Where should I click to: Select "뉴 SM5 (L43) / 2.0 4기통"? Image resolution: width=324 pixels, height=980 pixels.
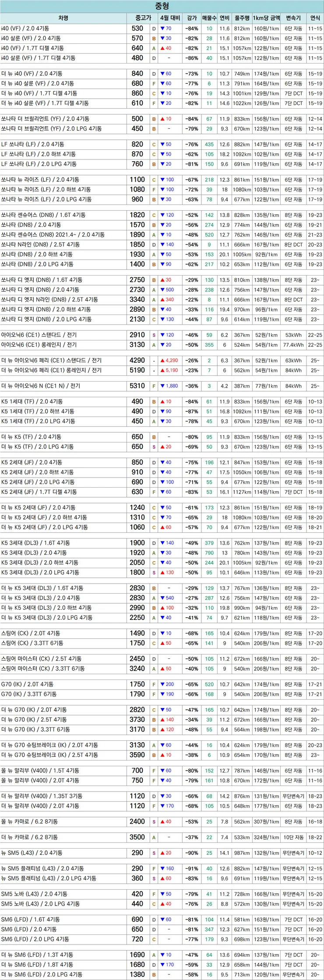pos(32,853)
